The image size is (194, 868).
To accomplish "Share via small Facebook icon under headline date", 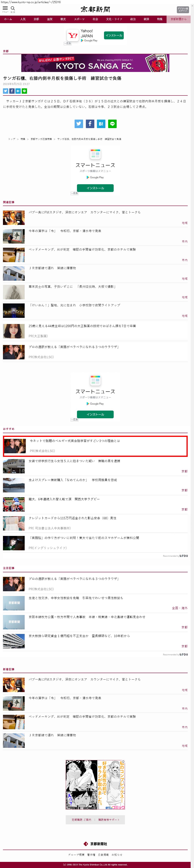I will click(12, 91).
